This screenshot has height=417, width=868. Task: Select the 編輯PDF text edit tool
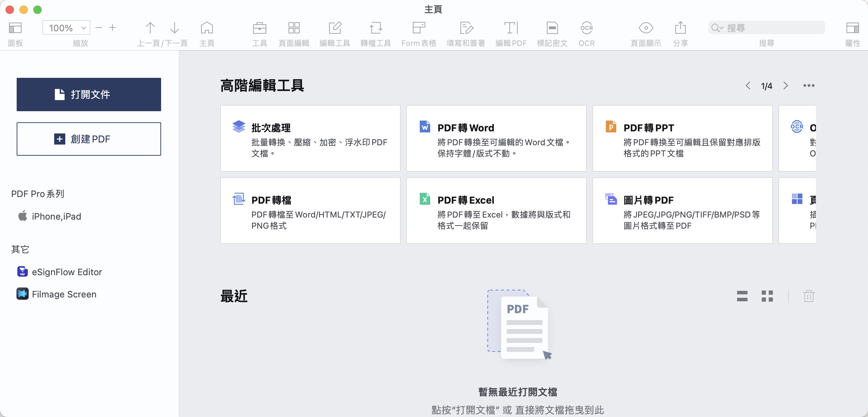click(511, 28)
